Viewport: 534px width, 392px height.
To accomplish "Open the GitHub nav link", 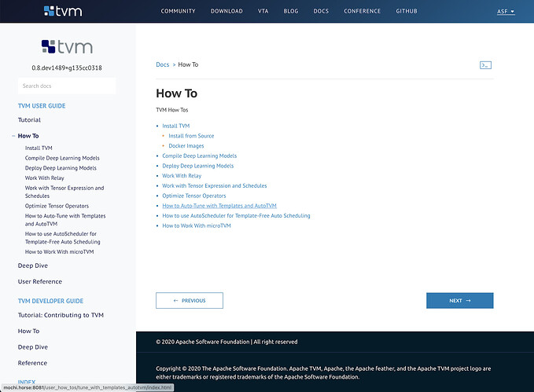I will click(407, 12).
